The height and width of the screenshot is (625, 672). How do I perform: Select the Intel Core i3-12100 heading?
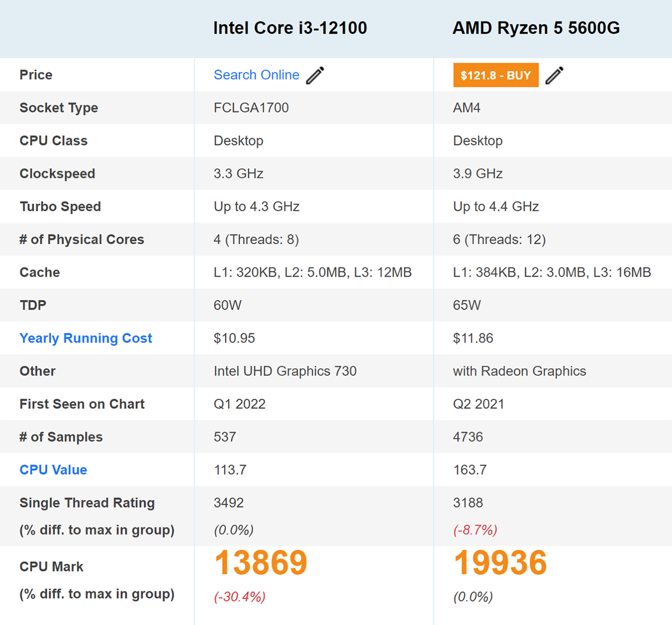290,28
